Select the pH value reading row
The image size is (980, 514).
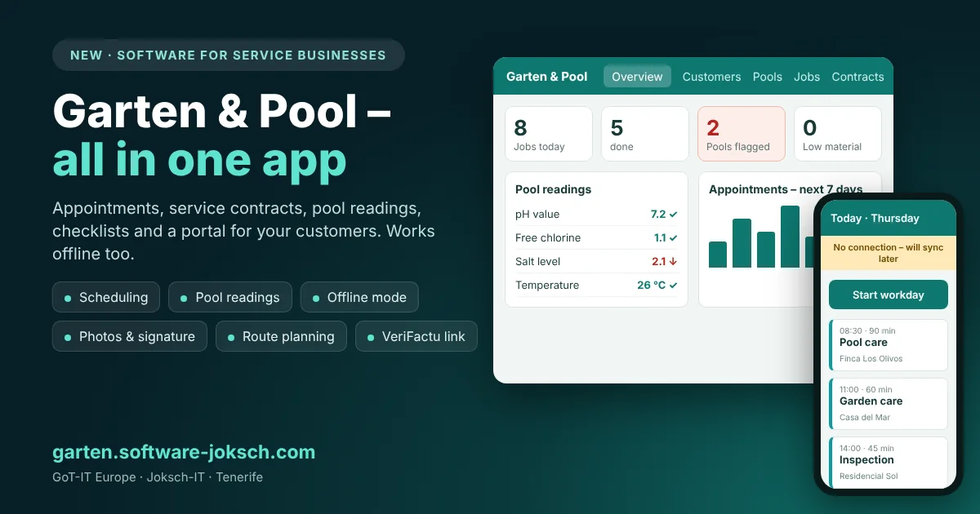[596, 215]
